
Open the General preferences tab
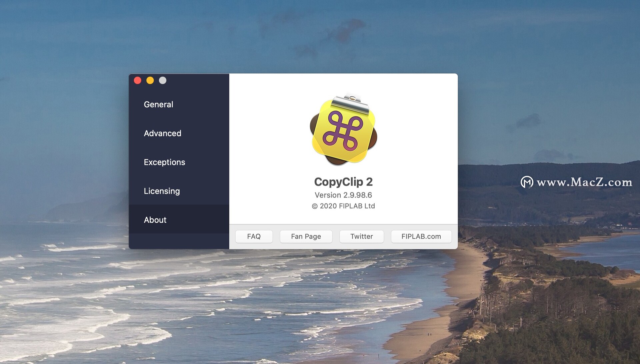(179, 105)
